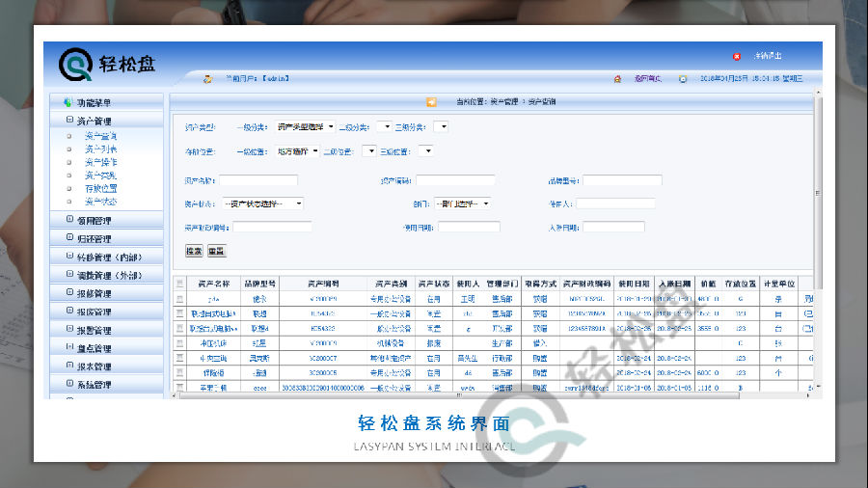Click the 入库日期 date field
The image size is (868, 488).
pos(614,227)
